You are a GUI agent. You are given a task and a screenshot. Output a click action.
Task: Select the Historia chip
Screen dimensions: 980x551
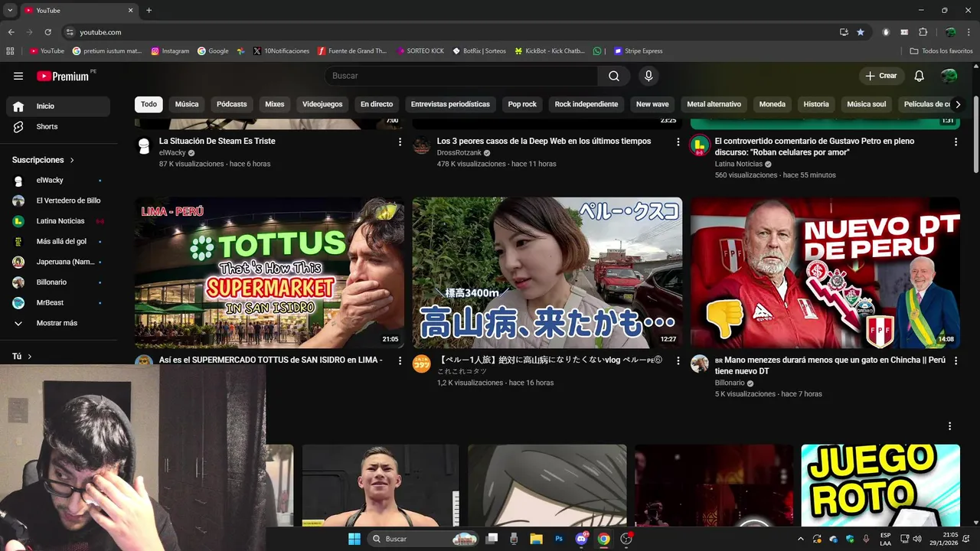pos(816,104)
